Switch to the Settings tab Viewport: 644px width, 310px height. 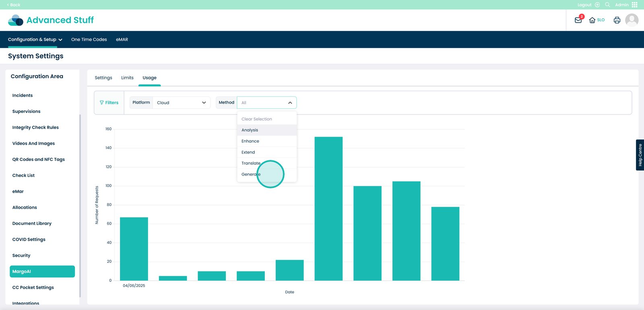pos(103,78)
